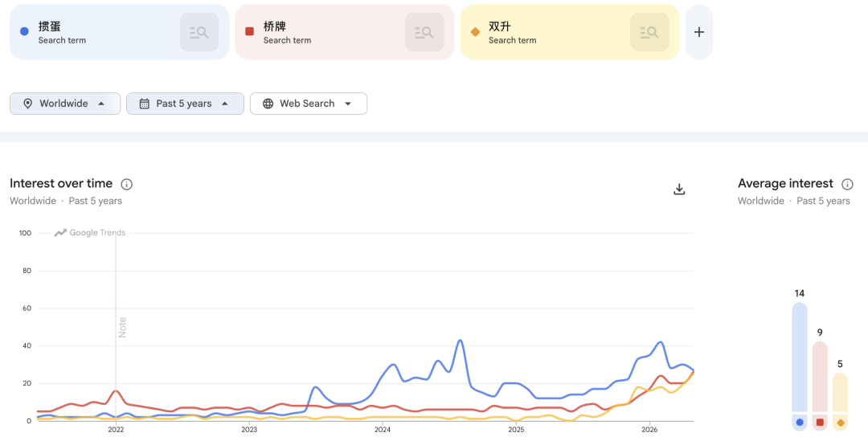Click the yellow 双升 average interest bar

(841, 402)
